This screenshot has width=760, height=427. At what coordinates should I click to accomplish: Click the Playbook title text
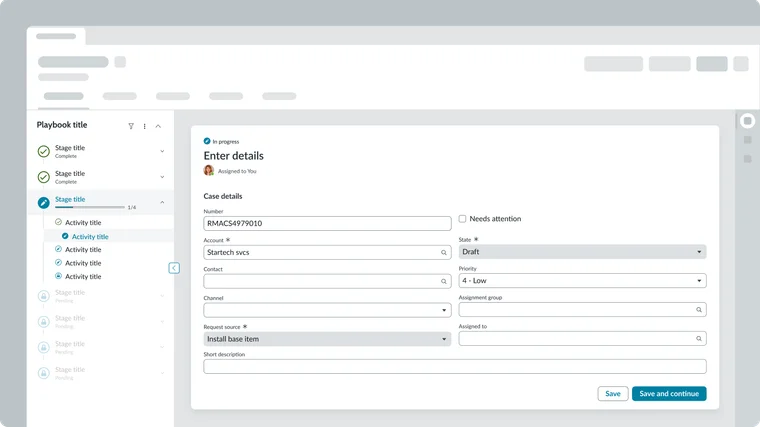[x=62, y=125]
